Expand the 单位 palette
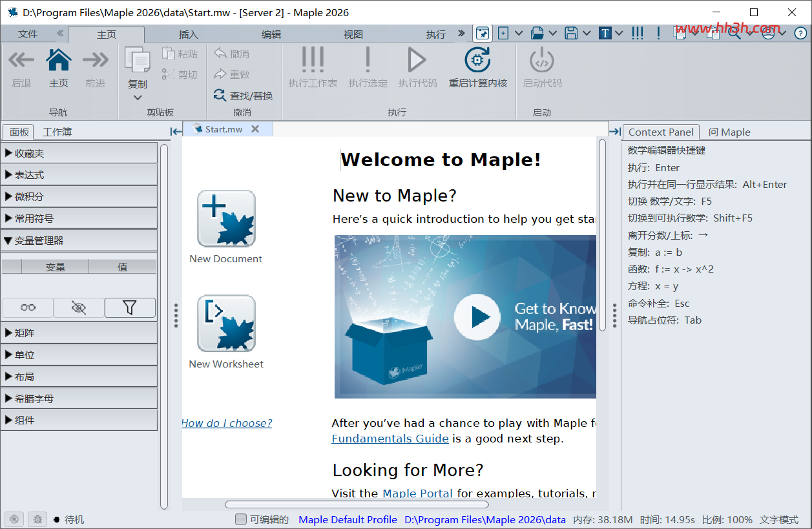Viewport: 812px width, 529px height. [x=79, y=355]
